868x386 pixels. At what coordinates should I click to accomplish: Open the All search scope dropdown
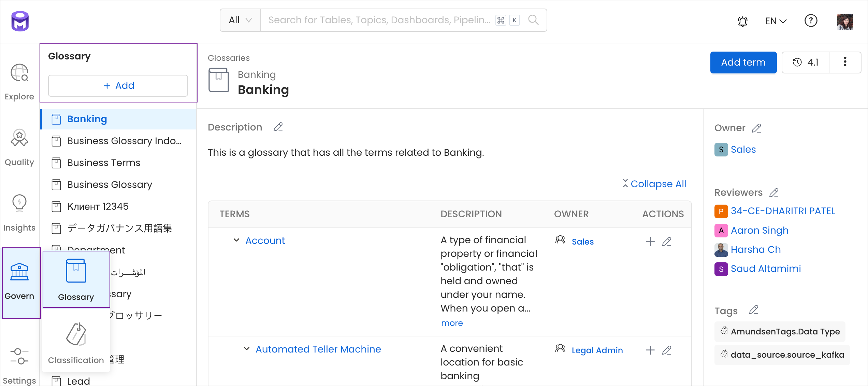240,20
